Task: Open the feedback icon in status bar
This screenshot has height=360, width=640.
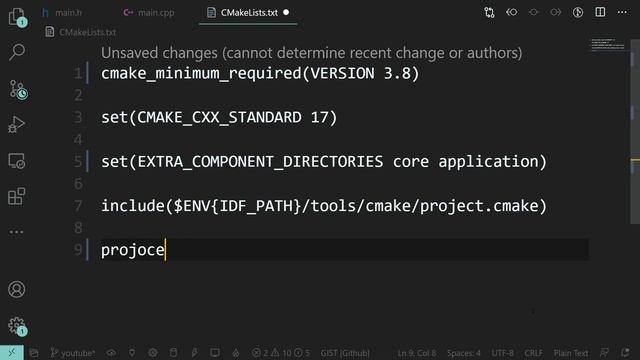Action: click(x=604, y=353)
